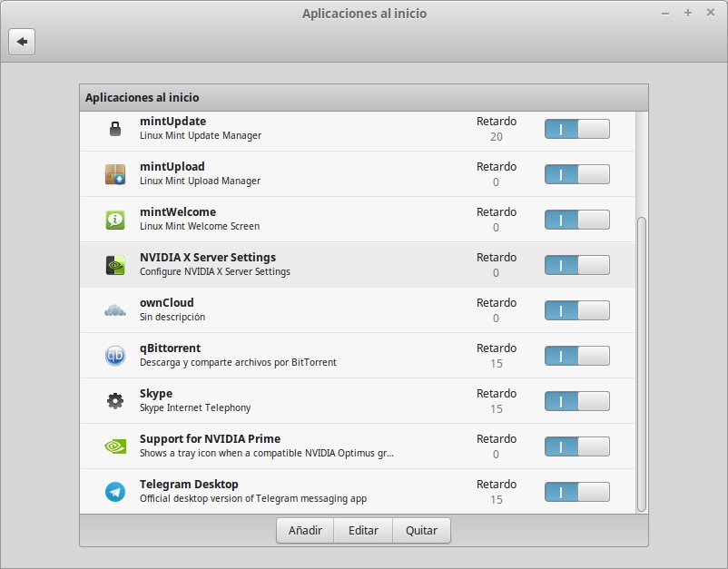
Task: Select the Support for NVIDIA Prime title
Action: coord(210,439)
